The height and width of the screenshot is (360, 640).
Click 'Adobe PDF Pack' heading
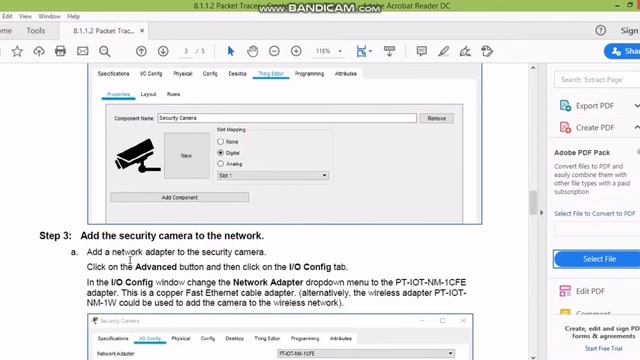pos(582,153)
